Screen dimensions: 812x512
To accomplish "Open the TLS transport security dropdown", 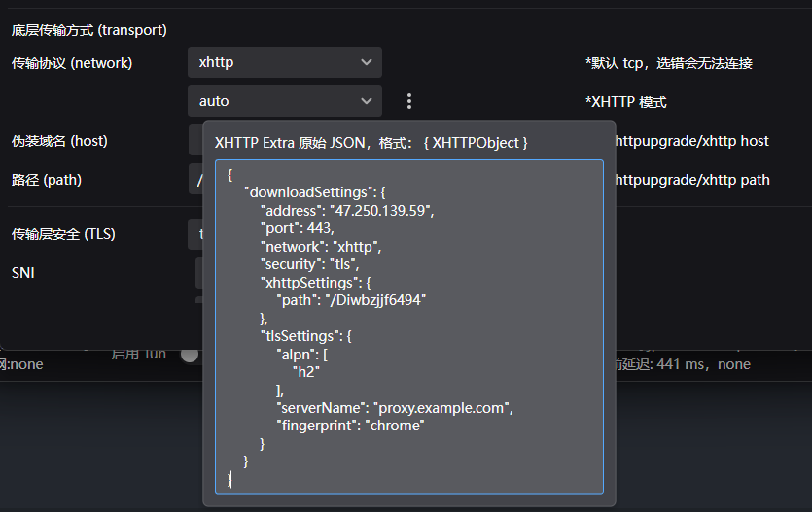I will point(194,234).
